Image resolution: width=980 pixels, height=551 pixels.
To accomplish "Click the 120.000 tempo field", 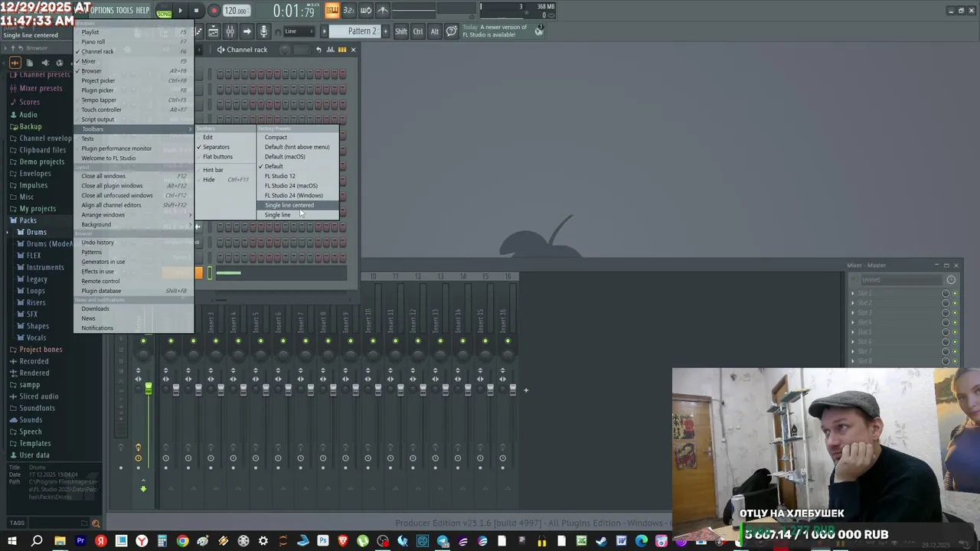I will pyautogui.click(x=236, y=11).
